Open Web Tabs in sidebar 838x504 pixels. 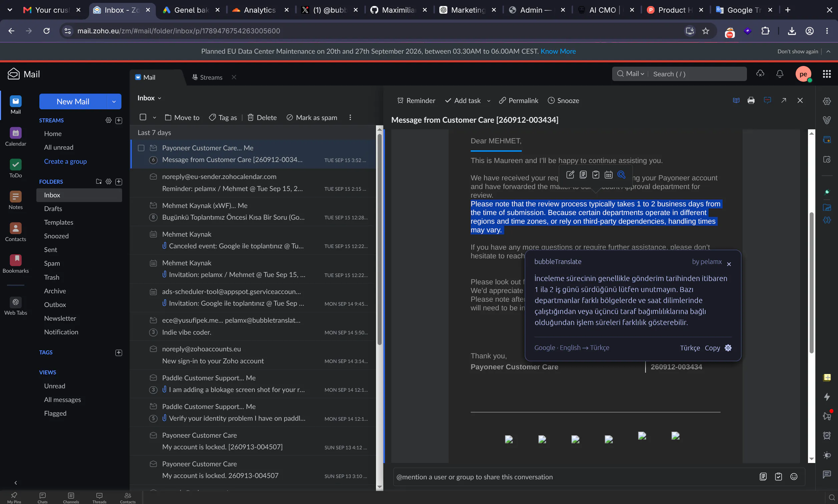(x=16, y=306)
